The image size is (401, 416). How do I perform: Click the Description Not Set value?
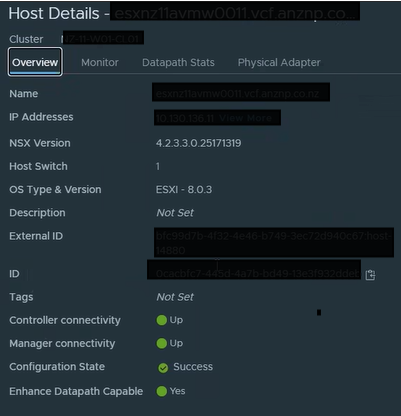pos(175,213)
